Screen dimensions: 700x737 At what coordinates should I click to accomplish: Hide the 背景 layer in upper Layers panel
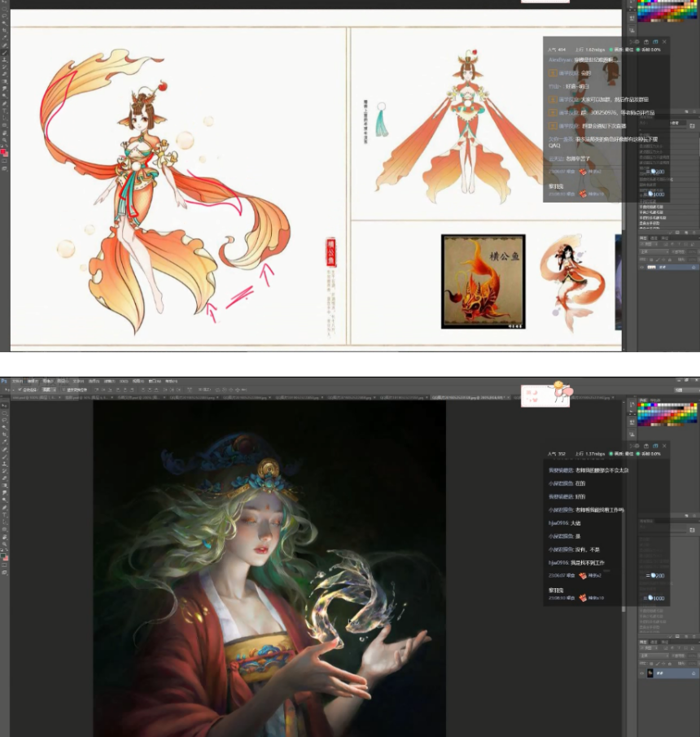(x=641, y=268)
